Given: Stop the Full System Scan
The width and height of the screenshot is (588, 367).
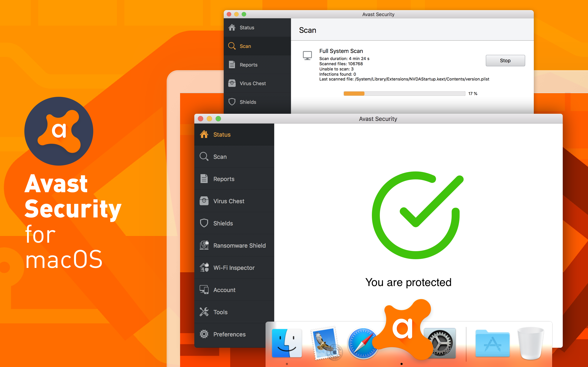Looking at the screenshot, I should tap(505, 60).
